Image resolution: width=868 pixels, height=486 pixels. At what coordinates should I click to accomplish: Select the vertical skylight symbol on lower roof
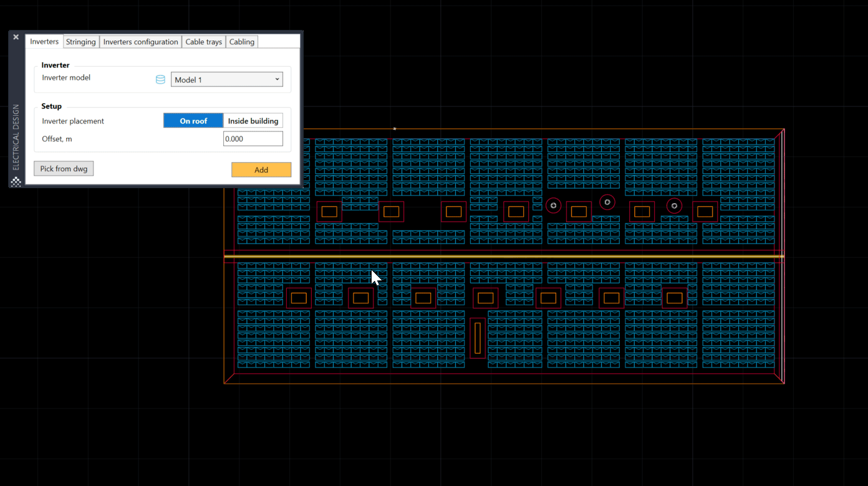coord(477,338)
